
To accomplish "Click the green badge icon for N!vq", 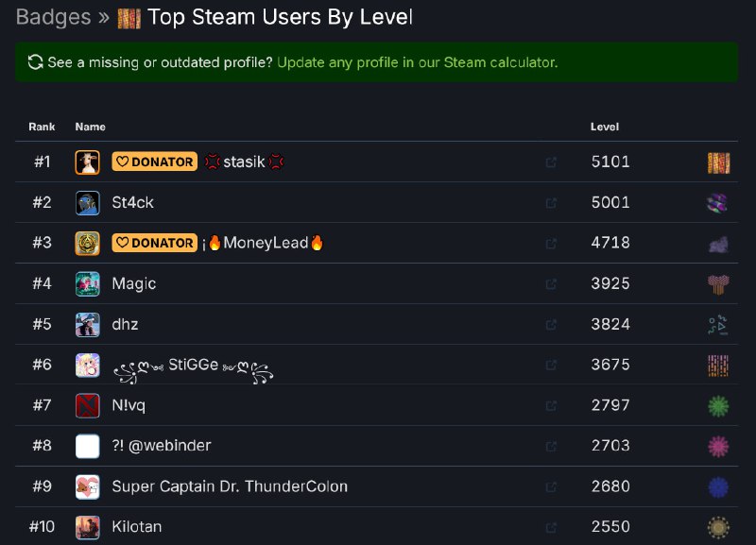I will [718, 406].
